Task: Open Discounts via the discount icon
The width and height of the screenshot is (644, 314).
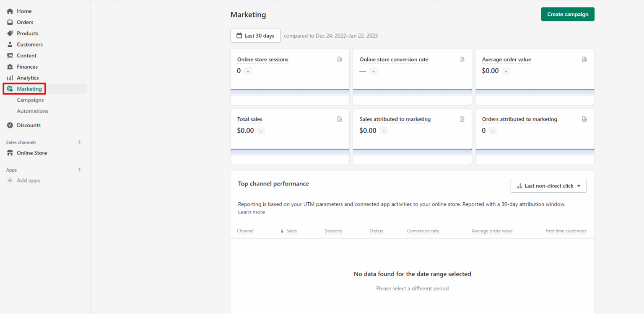Action: click(x=10, y=125)
